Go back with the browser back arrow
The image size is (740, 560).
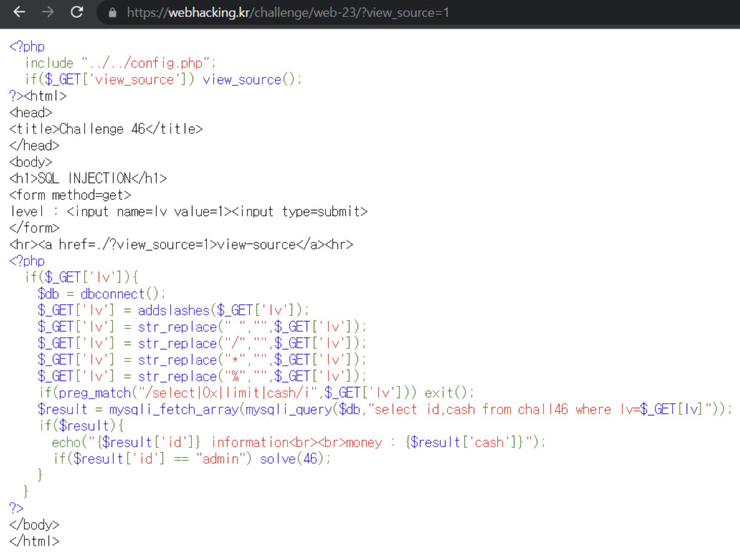pyautogui.click(x=19, y=11)
